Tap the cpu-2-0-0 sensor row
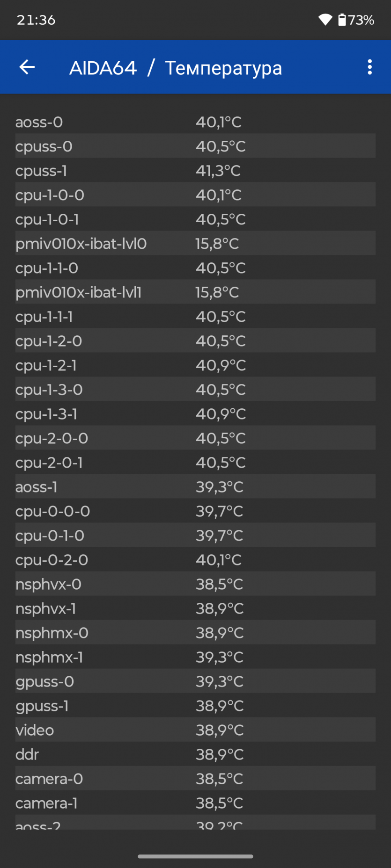The height and width of the screenshot is (868, 391). [195, 438]
